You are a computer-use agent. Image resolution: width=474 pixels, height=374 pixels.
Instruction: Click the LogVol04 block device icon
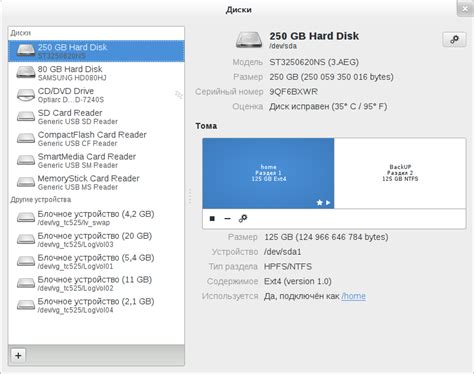(x=26, y=305)
